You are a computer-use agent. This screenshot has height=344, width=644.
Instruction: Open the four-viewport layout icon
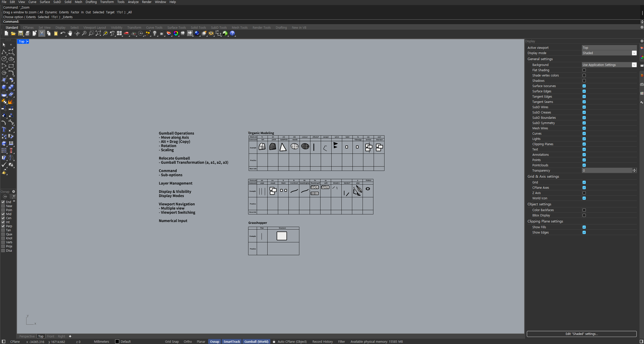click(x=119, y=33)
